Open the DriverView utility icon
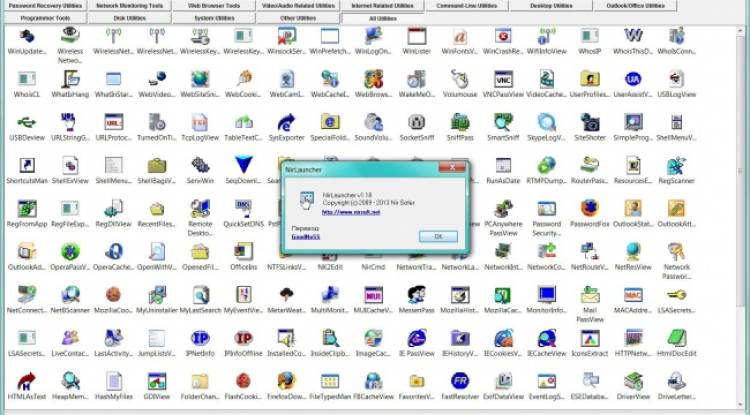This screenshot has width=750, height=415. (633, 382)
